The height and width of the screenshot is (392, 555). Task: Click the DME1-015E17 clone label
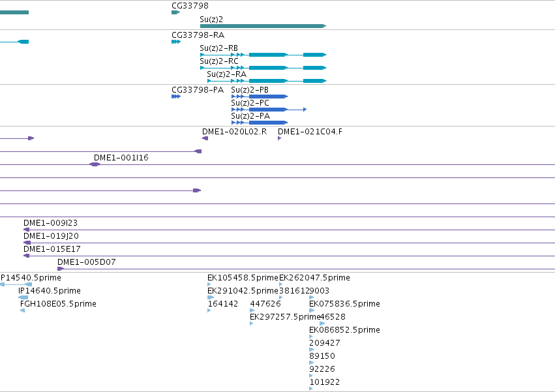pyautogui.click(x=52, y=249)
